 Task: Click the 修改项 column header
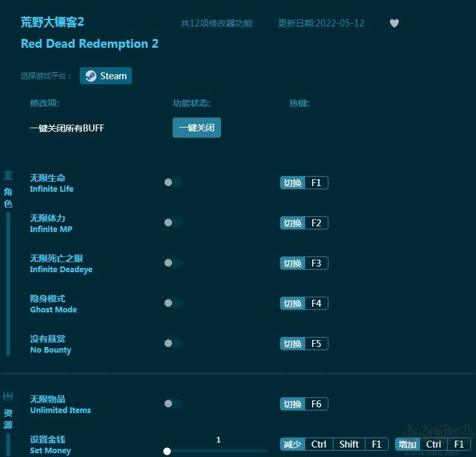coord(45,103)
